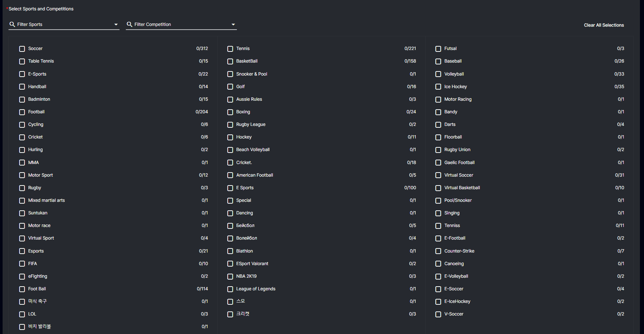Check the Ice Hockey box

click(438, 87)
